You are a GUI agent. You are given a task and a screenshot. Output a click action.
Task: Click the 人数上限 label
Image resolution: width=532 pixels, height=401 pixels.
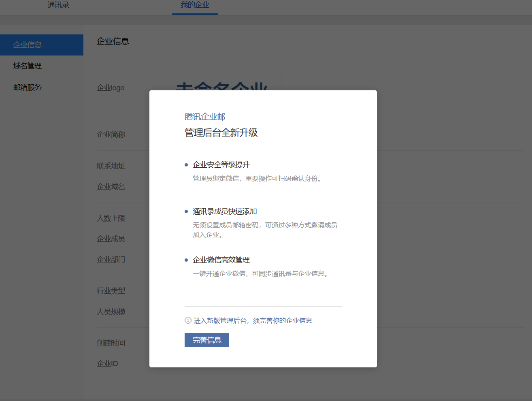[111, 218]
